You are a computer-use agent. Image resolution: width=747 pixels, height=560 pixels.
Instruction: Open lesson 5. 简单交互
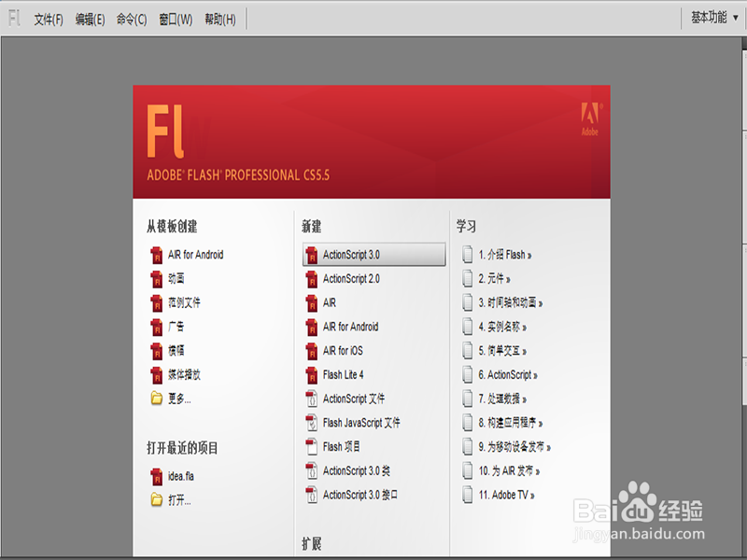pyautogui.click(x=502, y=351)
